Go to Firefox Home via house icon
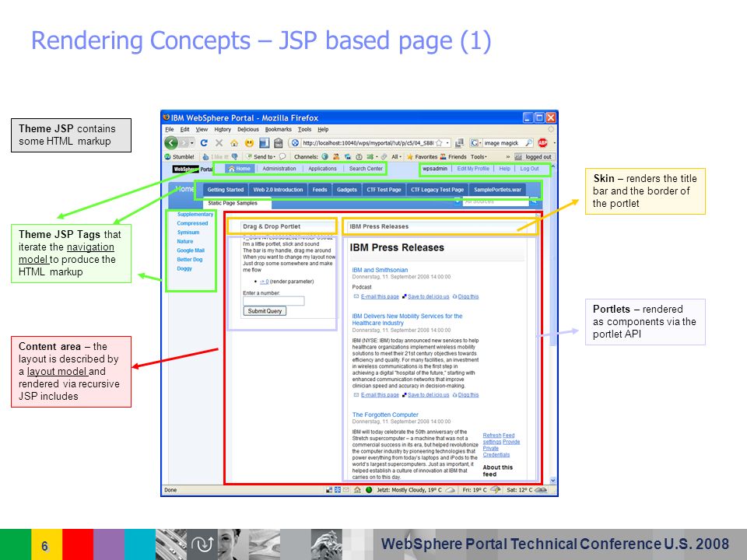 (234, 143)
